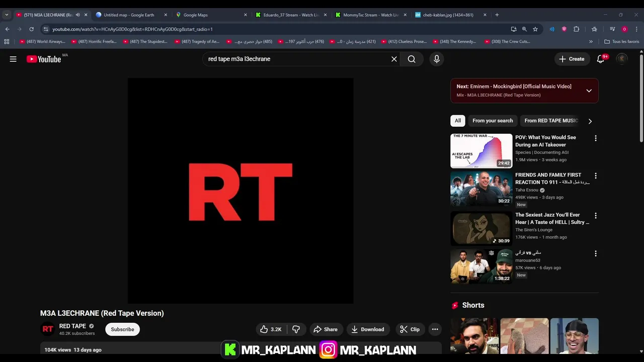Like the video with 3.2K likes
This screenshot has width=644, height=362.
[271, 329]
